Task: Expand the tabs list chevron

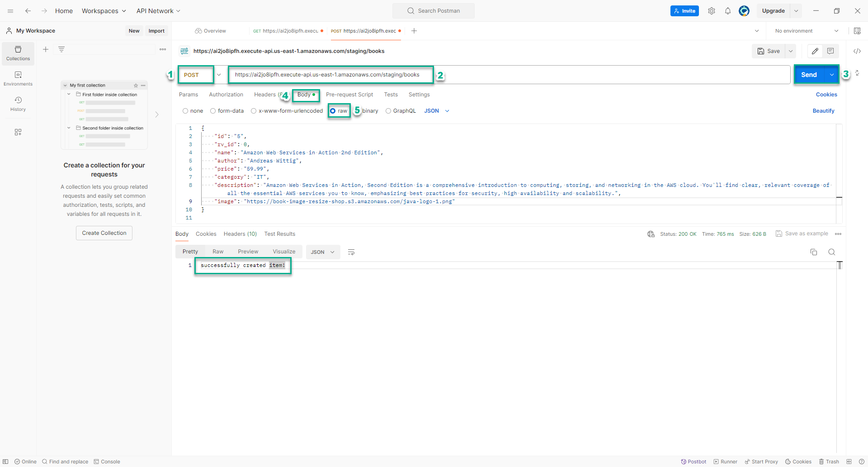Action: tap(757, 31)
